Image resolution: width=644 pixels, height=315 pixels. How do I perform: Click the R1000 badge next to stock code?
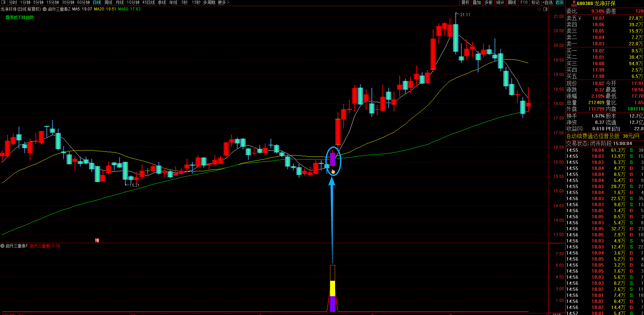[x=574, y=4]
